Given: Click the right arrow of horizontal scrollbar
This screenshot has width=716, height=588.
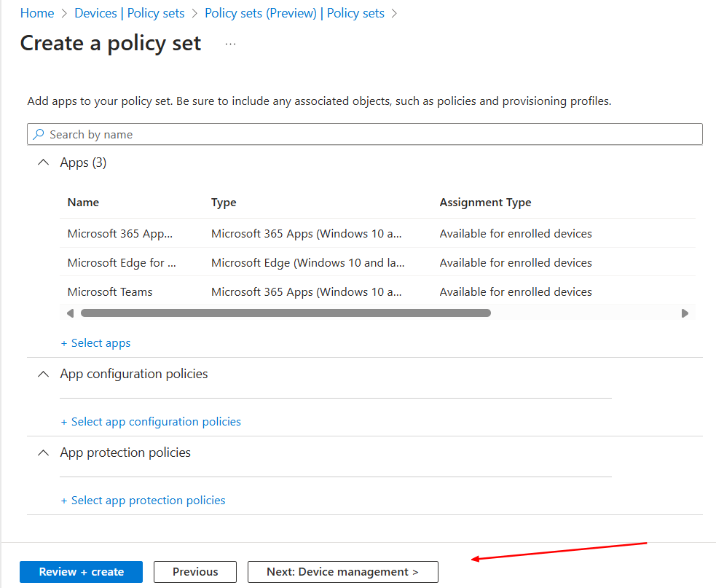Looking at the screenshot, I should point(685,313).
